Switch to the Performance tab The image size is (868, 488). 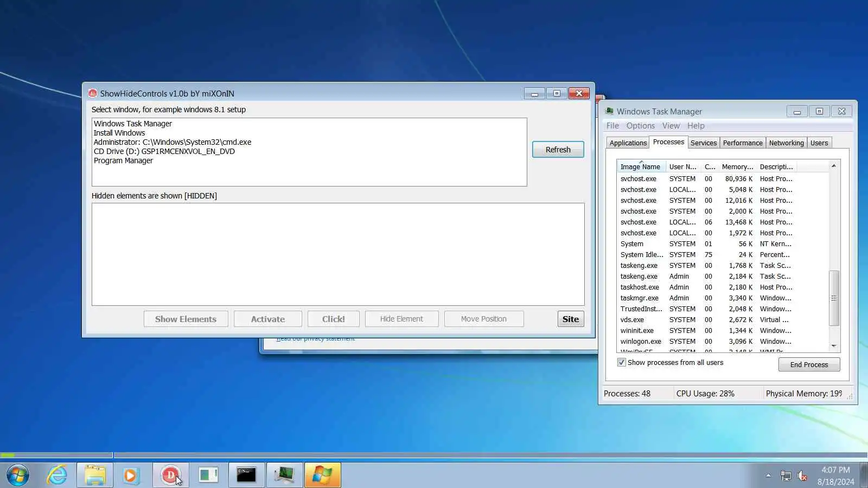(743, 143)
